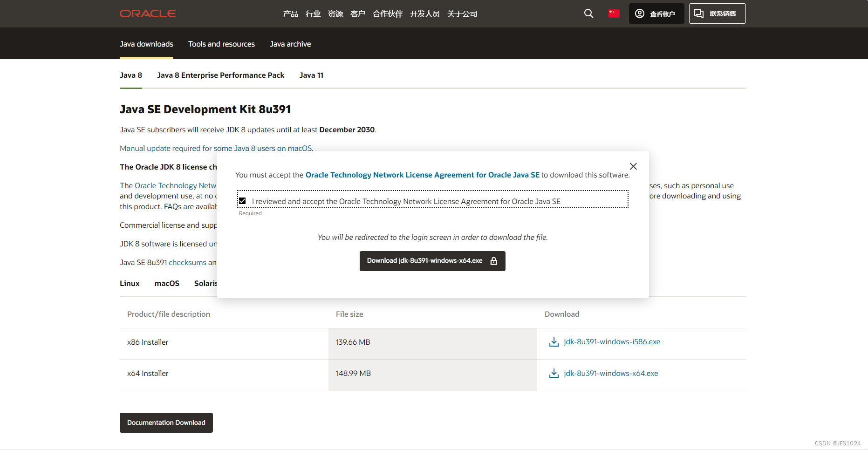Switch to Java 8 Enterprise Performance Pack tab
The height and width of the screenshot is (450, 868).
(x=220, y=75)
